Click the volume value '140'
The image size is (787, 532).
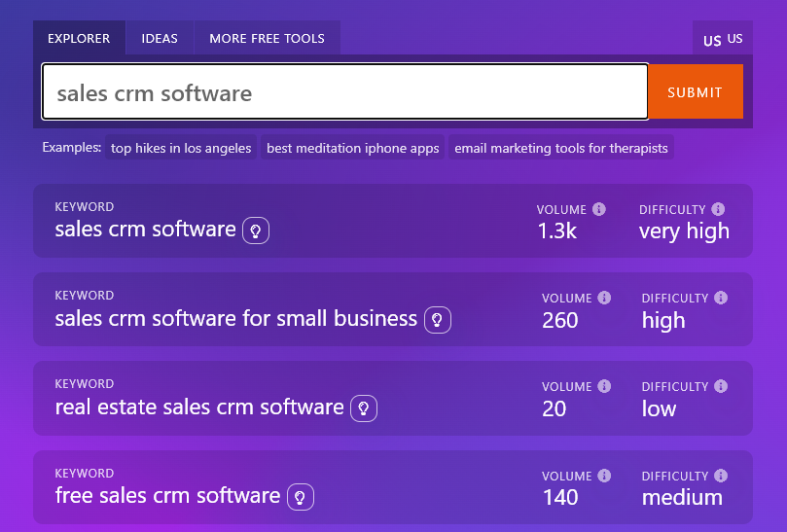point(560,497)
